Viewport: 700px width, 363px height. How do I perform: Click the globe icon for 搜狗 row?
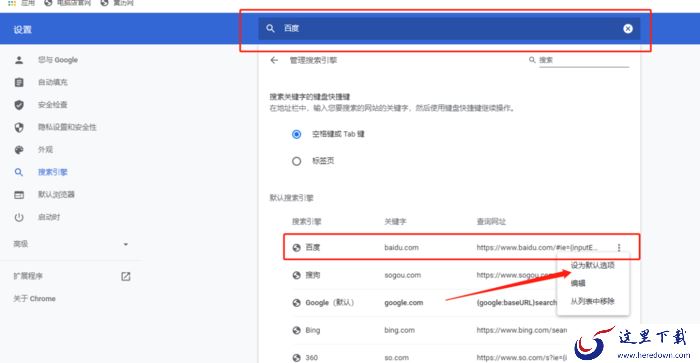[296, 275]
